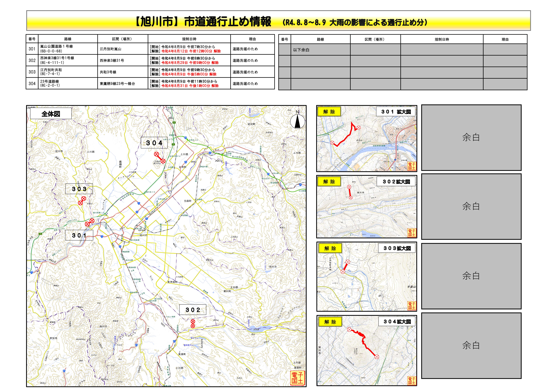Click the 301 callout box on the overview map

(x=79, y=235)
